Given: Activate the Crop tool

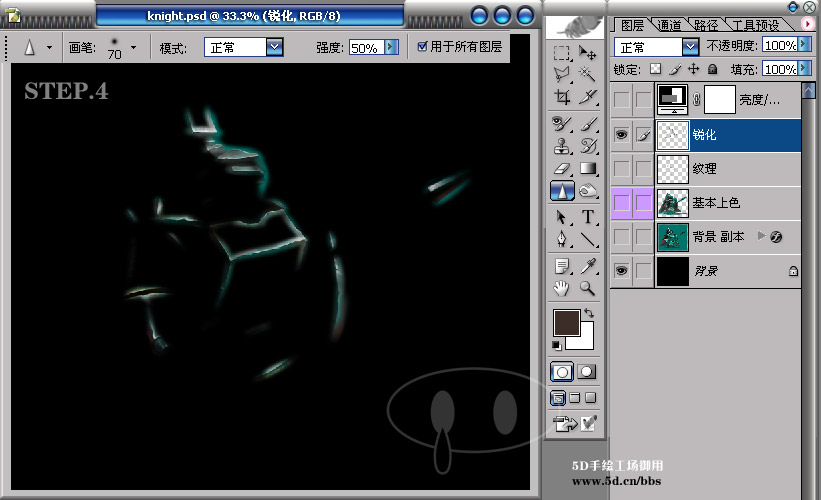Looking at the screenshot, I should pyautogui.click(x=562, y=97).
